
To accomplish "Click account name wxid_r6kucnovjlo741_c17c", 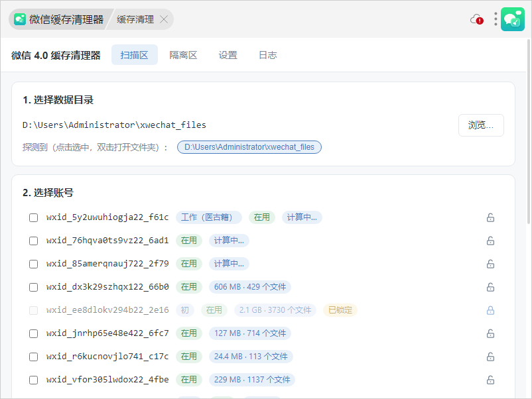I will [107, 357].
